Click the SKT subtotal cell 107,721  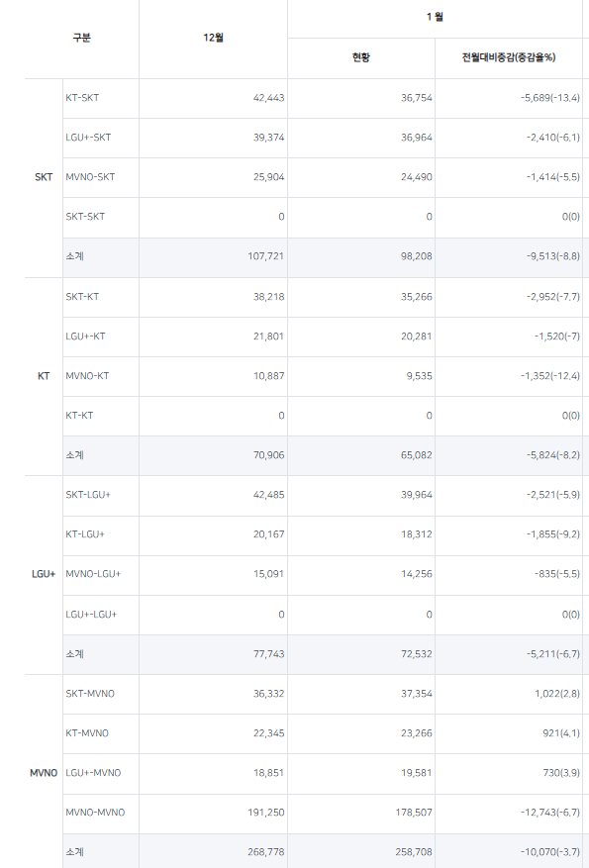click(265, 256)
